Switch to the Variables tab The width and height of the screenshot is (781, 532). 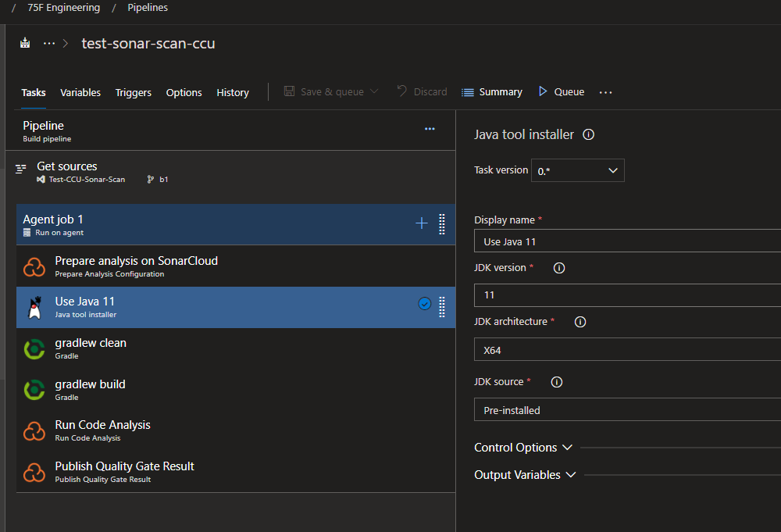(x=80, y=92)
